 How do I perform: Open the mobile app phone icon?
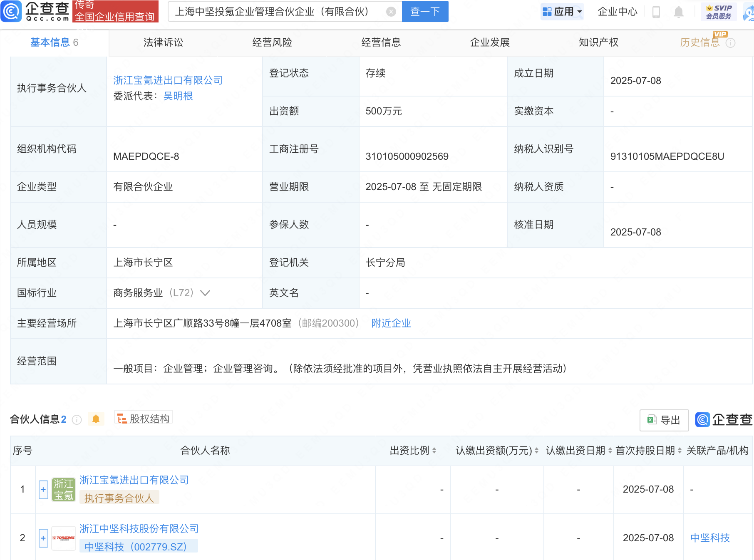656,12
